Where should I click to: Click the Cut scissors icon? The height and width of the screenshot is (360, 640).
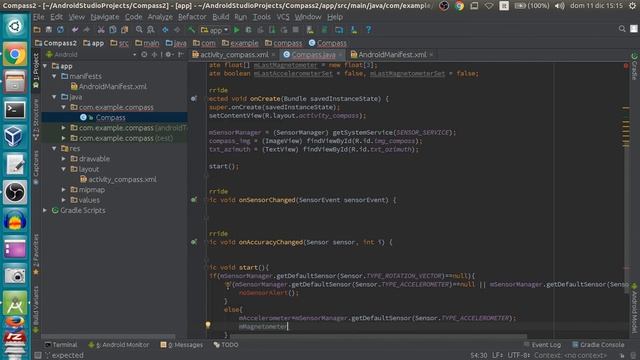pos(101,30)
